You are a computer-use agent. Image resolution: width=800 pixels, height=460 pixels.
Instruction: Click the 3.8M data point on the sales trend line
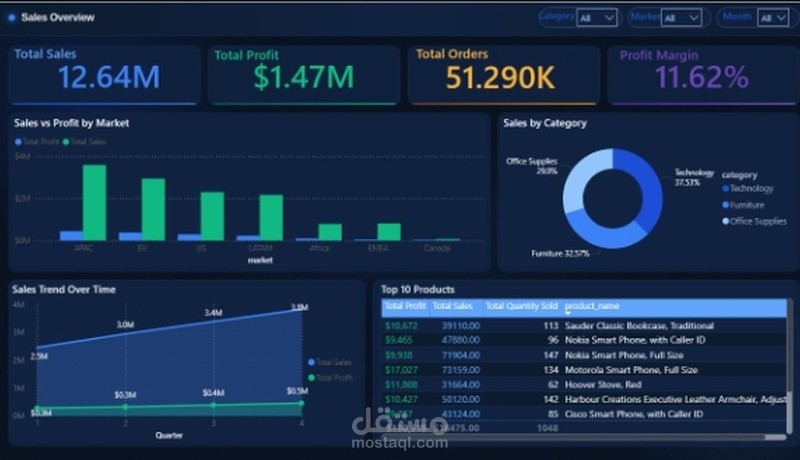pos(302,310)
